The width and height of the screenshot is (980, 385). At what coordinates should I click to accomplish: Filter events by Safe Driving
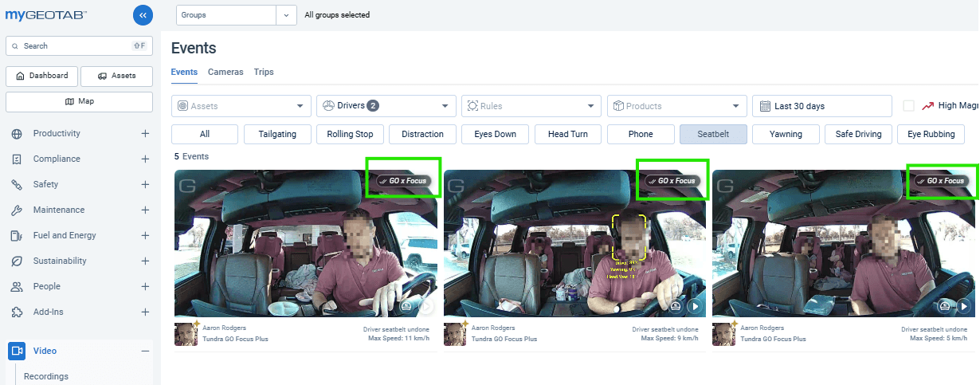pyautogui.click(x=858, y=134)
